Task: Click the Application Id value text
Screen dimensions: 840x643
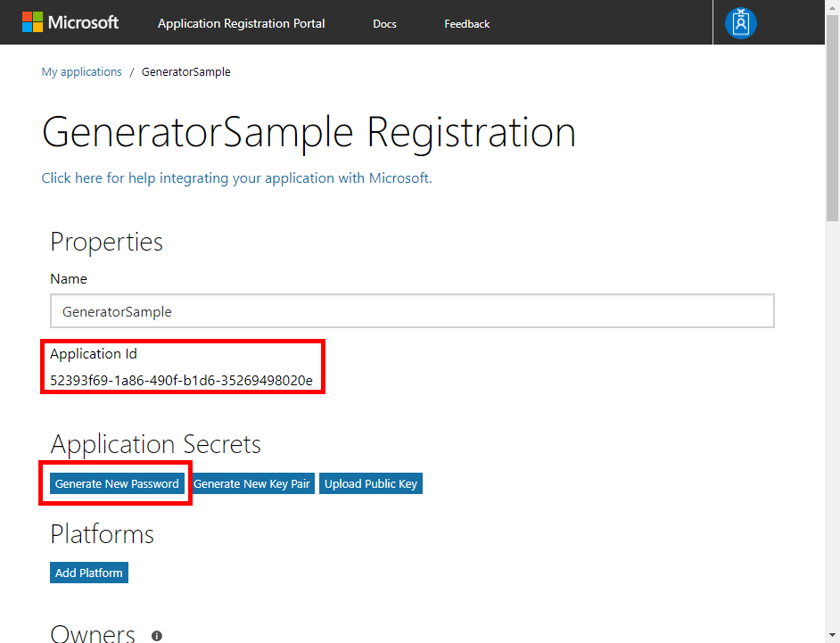Action: [181, 381]
